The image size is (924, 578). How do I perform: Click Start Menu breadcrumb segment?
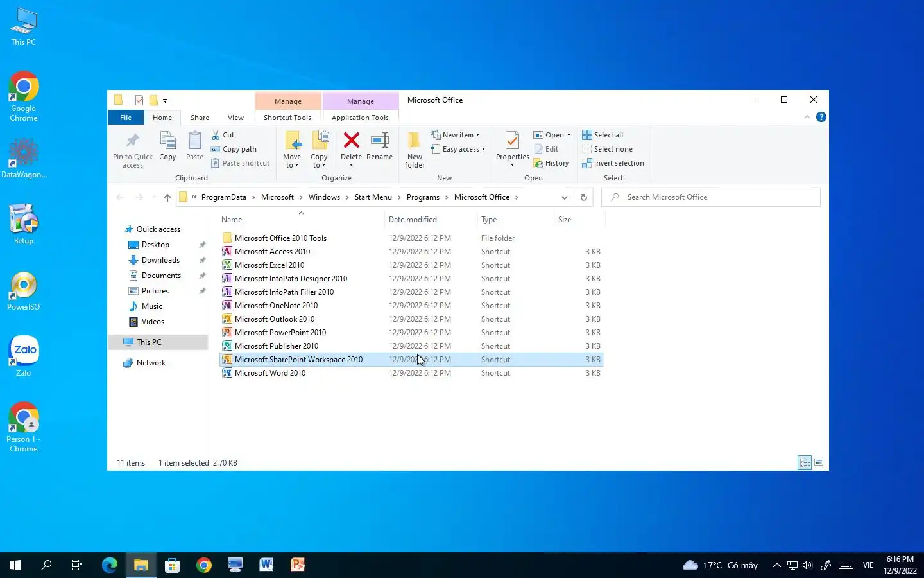click(373, 197)
